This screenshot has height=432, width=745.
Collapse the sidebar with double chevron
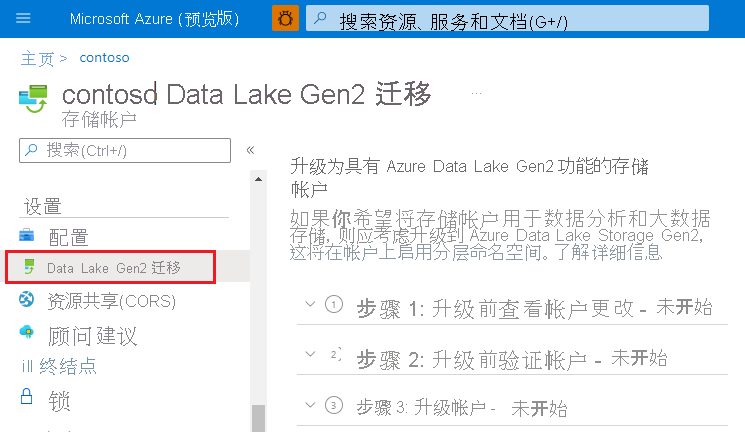click(x=250, y=150)
